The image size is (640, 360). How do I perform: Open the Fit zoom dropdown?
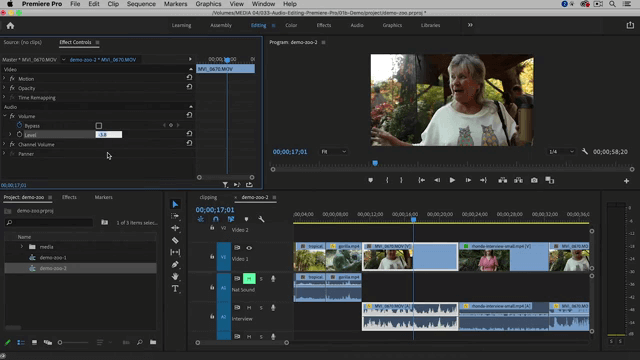click(333, 151)
